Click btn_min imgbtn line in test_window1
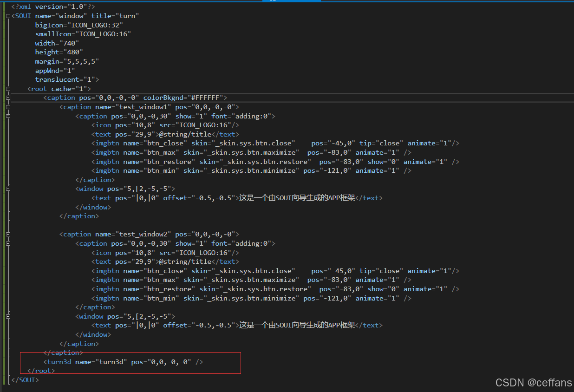Image resolution: width=574 pixels, height=392 pixels. 251,170
